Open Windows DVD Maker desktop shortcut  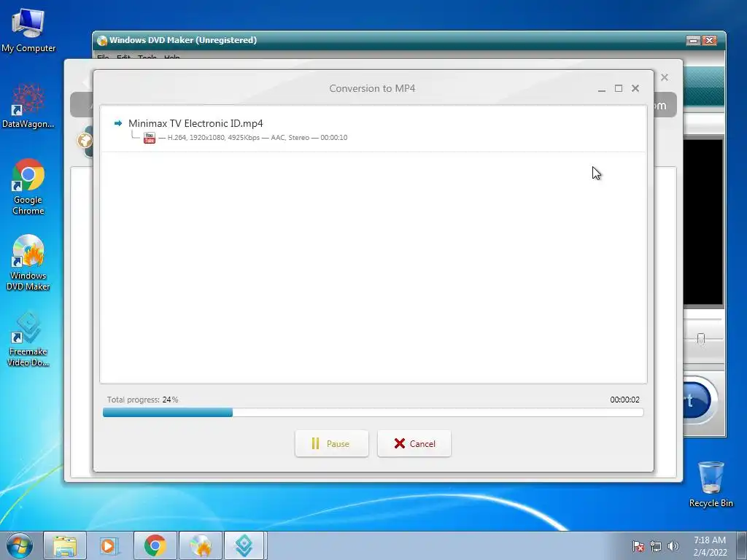point(28,262)
